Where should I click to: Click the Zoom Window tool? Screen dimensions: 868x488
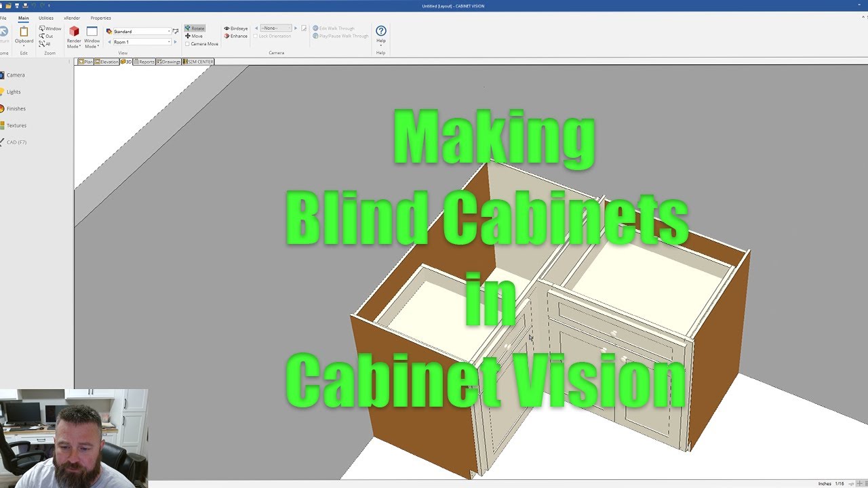(50, 28)
